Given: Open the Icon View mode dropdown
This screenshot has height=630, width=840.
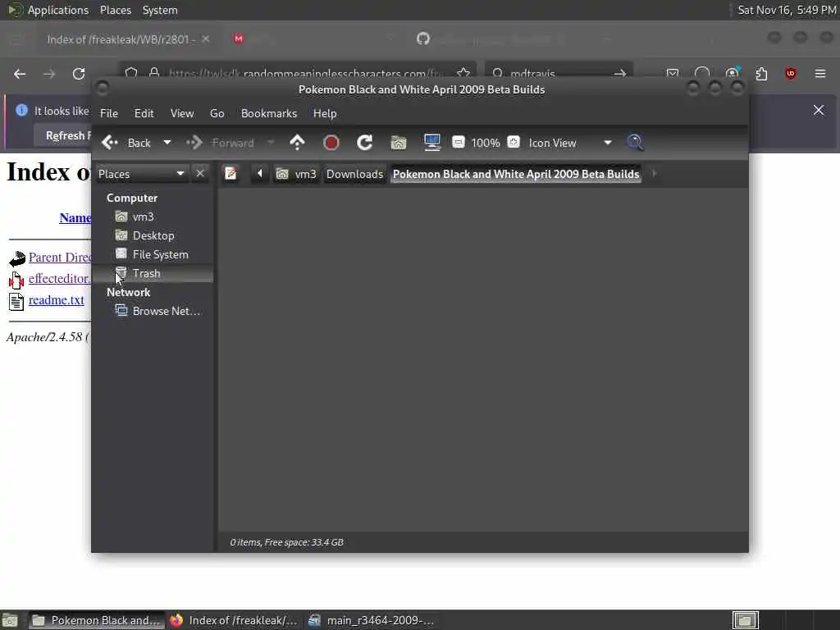Looking at the screenshot, I should (x=570, y=143).
